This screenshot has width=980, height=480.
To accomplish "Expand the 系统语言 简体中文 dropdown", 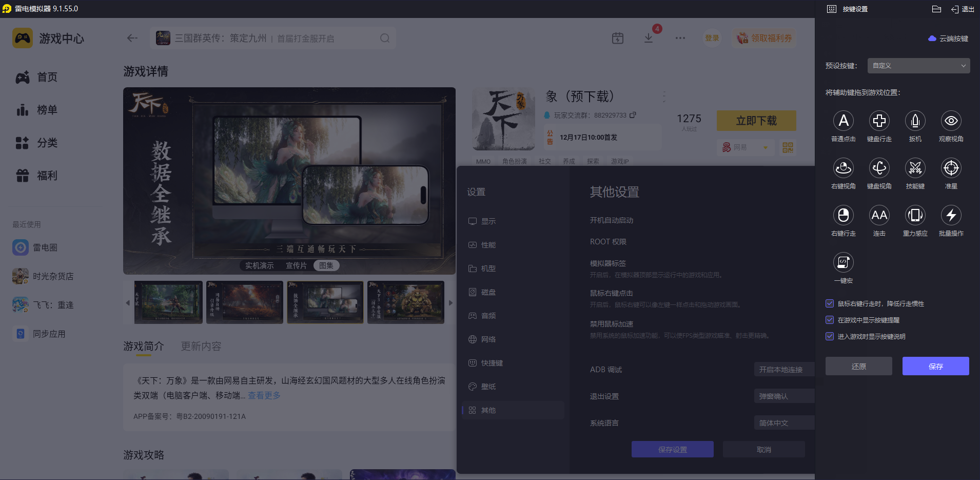I will pyautogui.click(x=784, y=423).
